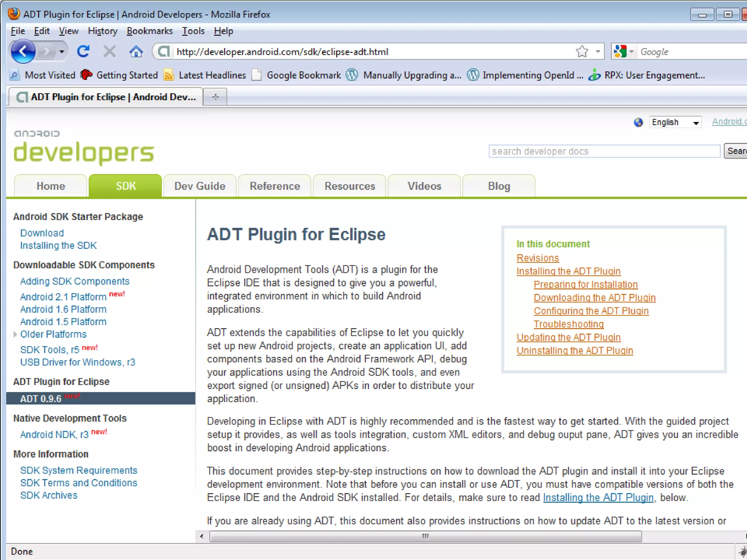
Task: Go to the browser Home icon
Action: (136, 51)
